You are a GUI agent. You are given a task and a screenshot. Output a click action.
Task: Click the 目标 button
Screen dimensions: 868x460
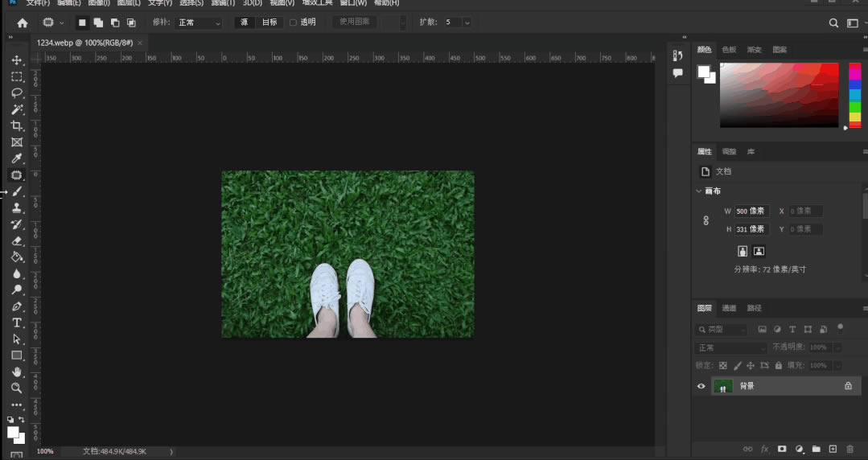click(269, 23)
